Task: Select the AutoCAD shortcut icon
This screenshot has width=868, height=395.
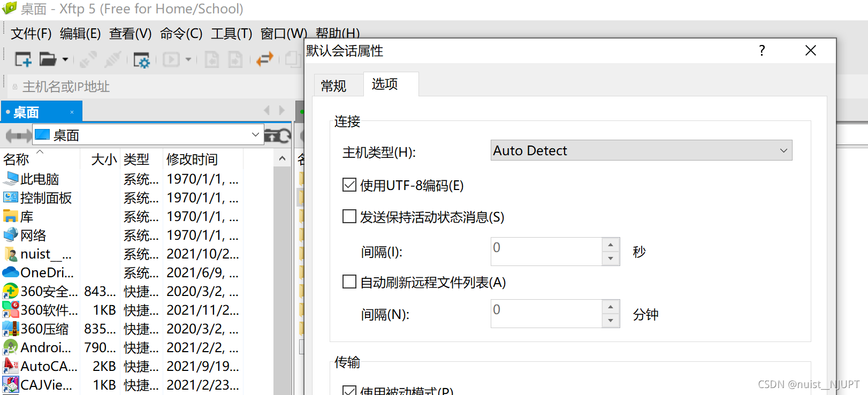Action: tap(11, 366)
